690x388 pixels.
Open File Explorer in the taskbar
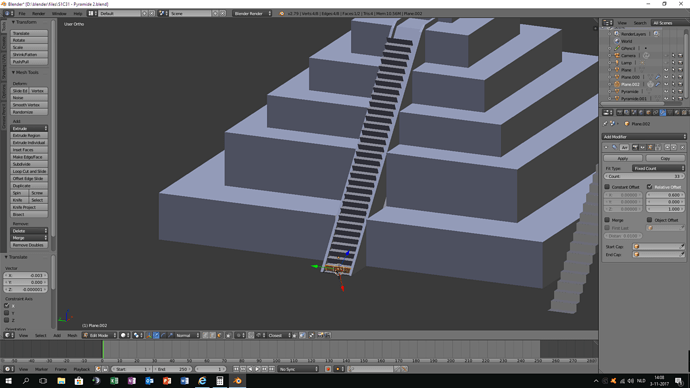61,381
